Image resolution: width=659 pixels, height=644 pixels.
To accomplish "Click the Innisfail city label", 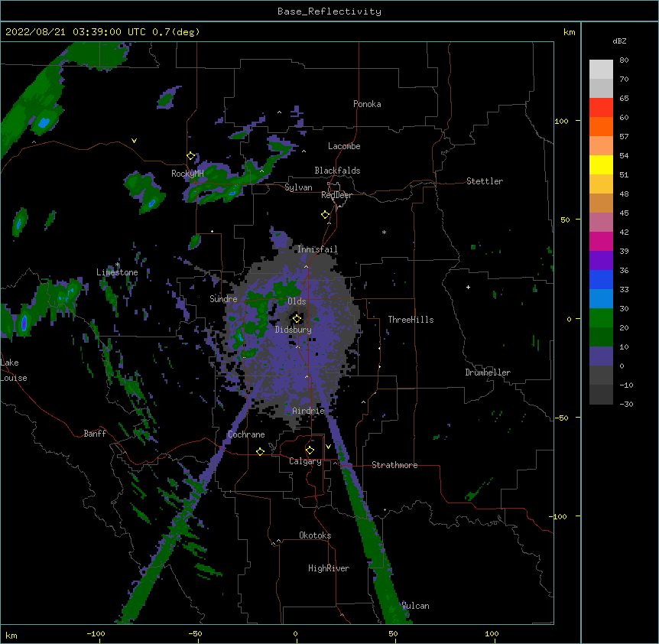I will tap(317, 249).
